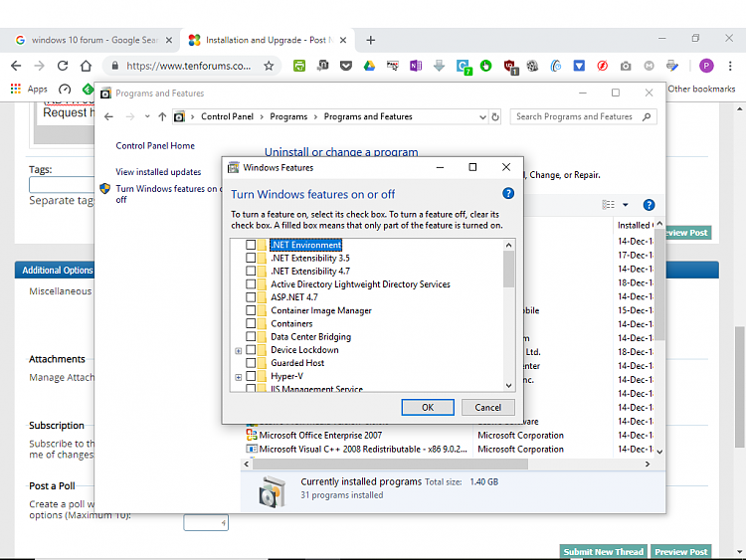The width and height of the screenshot is (746, 560).
Task: Open Other bookmarks folder
Action: point(701,89)
